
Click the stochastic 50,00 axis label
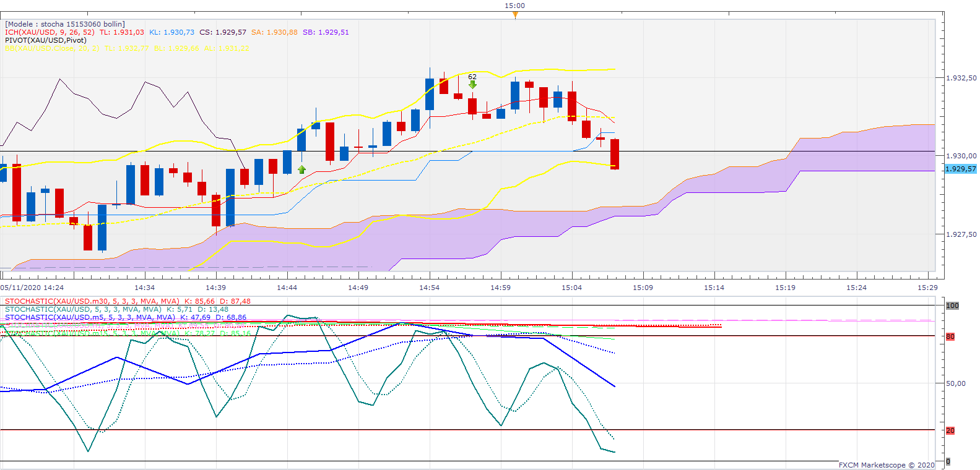tap(956, 383)
